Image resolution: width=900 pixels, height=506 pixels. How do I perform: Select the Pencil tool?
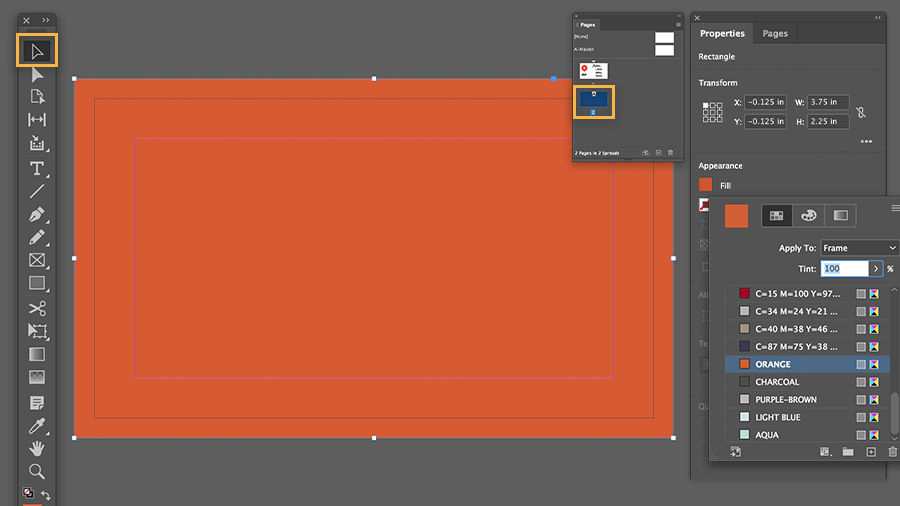(x=37, y=237)
